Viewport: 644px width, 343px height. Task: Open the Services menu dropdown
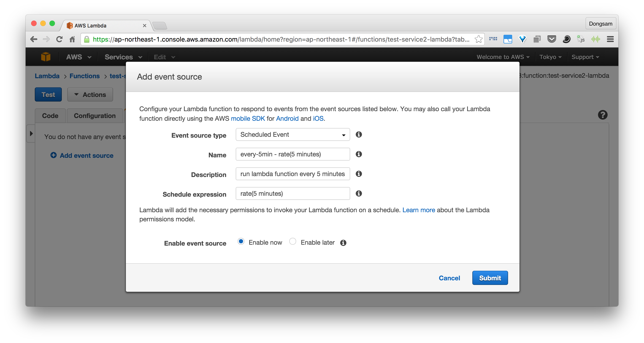[x=123, y=57]
